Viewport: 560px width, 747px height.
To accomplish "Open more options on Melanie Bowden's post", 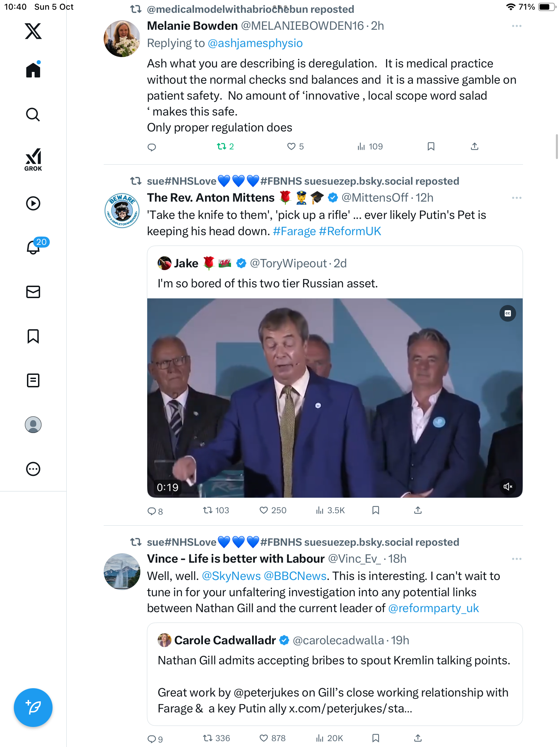I will [x=516, y=26].
